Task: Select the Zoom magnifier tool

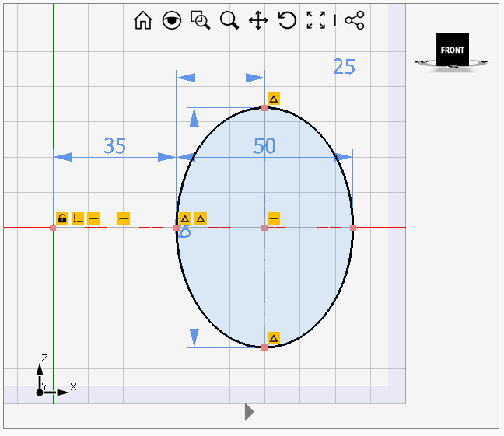Action: 229,21
